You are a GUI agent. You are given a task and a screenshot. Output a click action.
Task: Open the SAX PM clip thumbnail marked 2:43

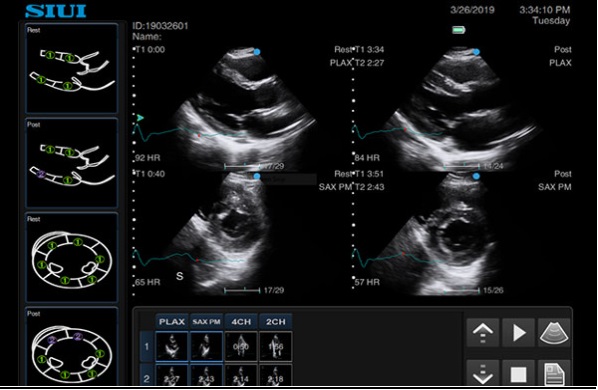[206, 374]
